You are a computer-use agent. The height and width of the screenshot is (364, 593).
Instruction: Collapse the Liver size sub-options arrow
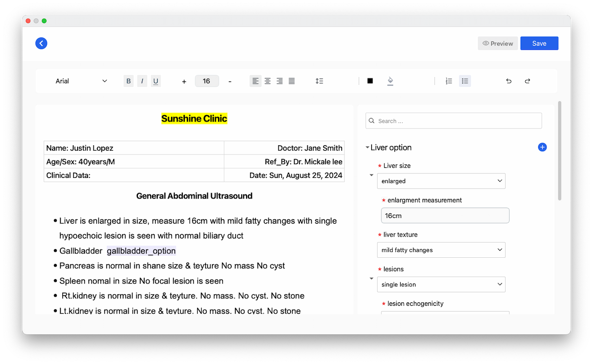[x=372, y=175]
